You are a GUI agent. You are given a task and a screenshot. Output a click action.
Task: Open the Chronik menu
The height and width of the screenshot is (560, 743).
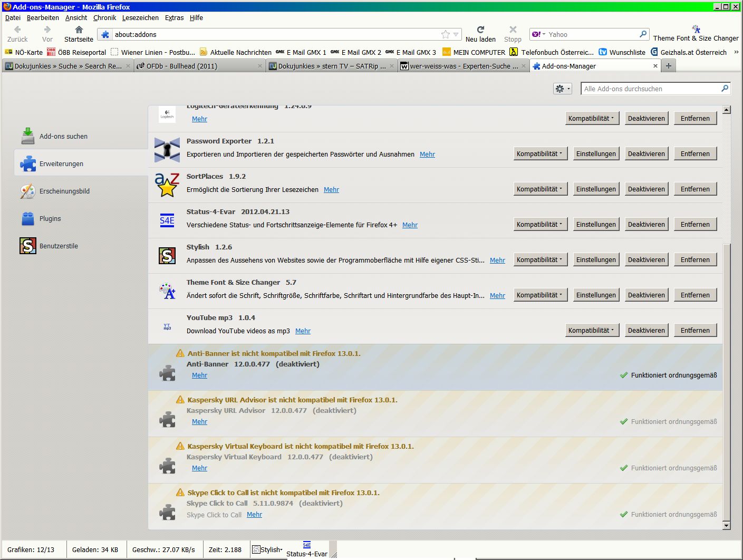pos(104,17)
